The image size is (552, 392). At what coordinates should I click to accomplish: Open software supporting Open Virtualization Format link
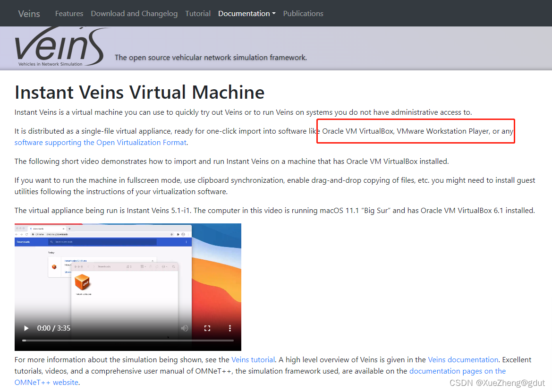coord(100,142)
